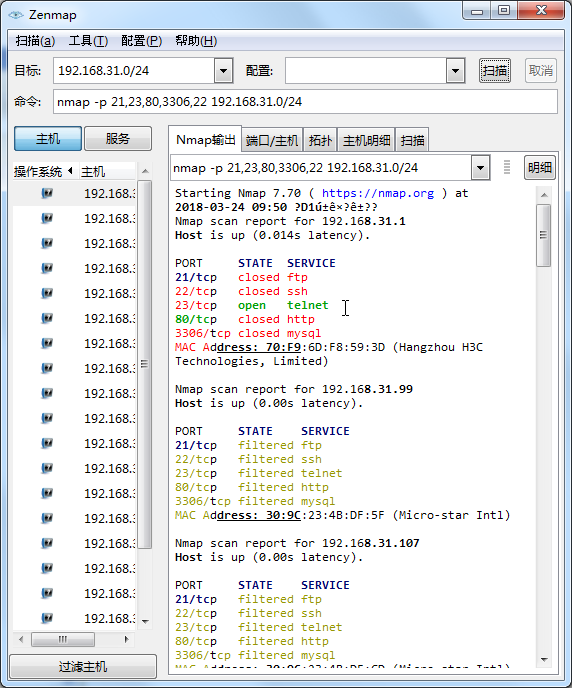This screenshot has width=572, height=688.
Task: Open the 主机明细 host details tab
Action: (366, 140)
